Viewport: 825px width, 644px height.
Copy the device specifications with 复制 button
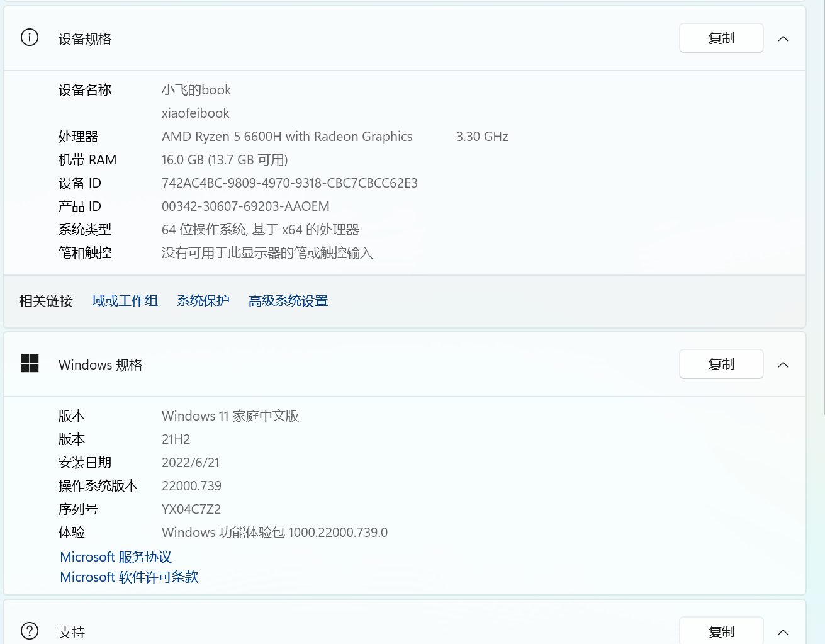pos(721,38)
